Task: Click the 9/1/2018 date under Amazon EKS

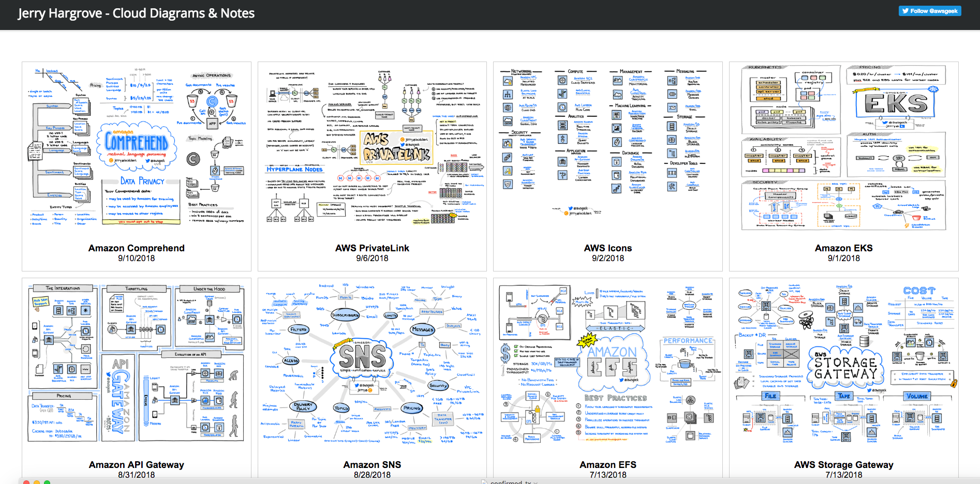Action: pos(844,258)
